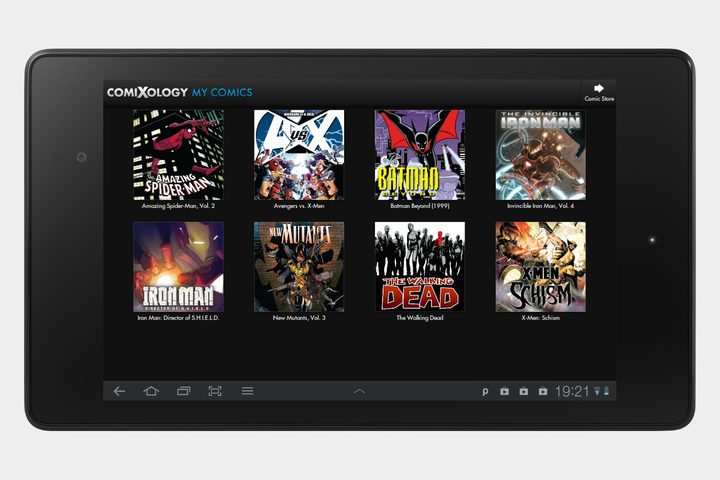This screenshot has width=720, height=480.
Task: Click the 'Batman Beyond (1999)' caption
Action: tap(420, 206)
